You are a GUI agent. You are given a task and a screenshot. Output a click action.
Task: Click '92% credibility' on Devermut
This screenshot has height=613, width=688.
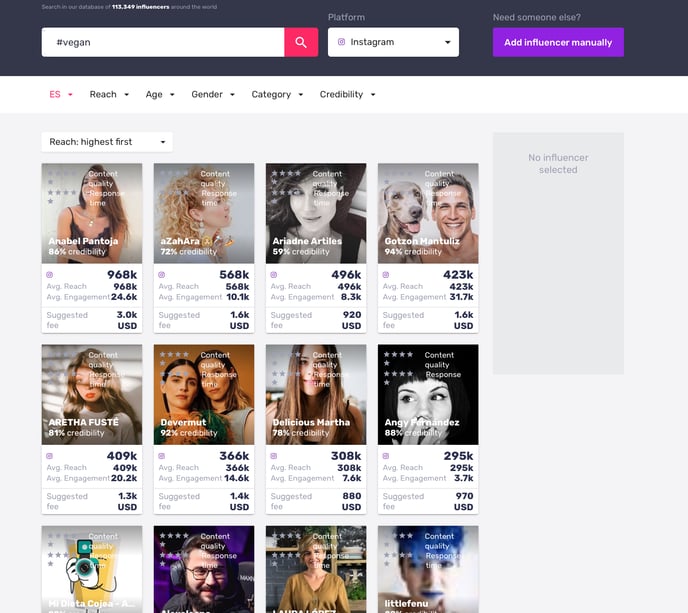pyautogui.click(x=189, y=433)
